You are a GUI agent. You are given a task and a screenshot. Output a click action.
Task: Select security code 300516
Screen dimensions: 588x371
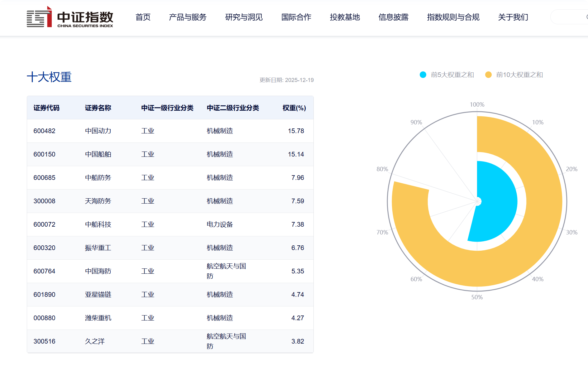(45, 341)
